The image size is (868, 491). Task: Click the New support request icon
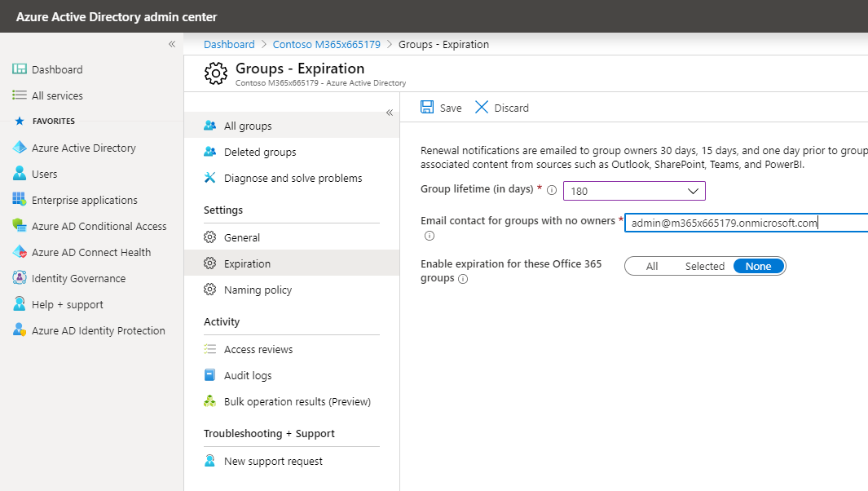(x=209, y=461)
